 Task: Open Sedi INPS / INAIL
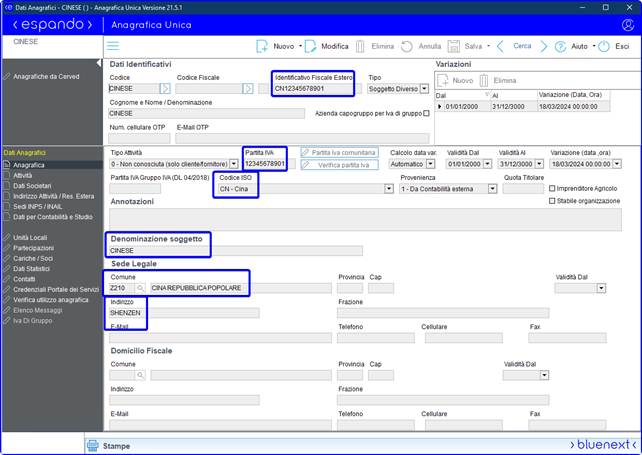(38, 206)
